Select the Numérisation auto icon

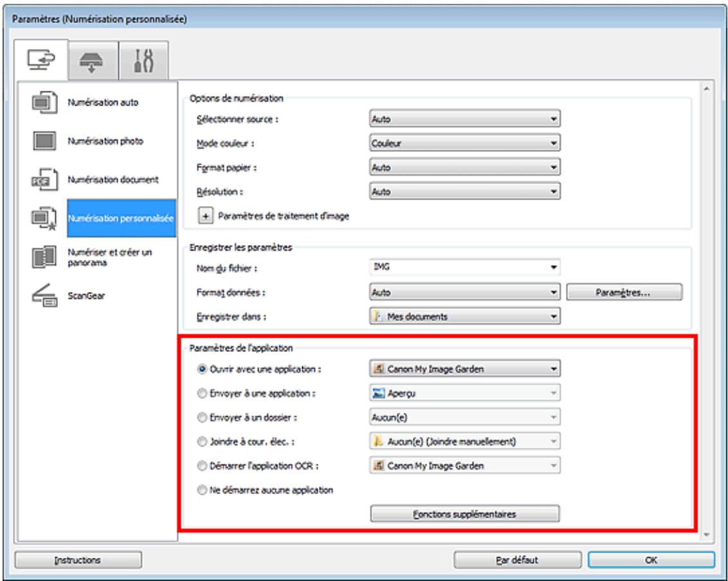click(x=42, y=103)
